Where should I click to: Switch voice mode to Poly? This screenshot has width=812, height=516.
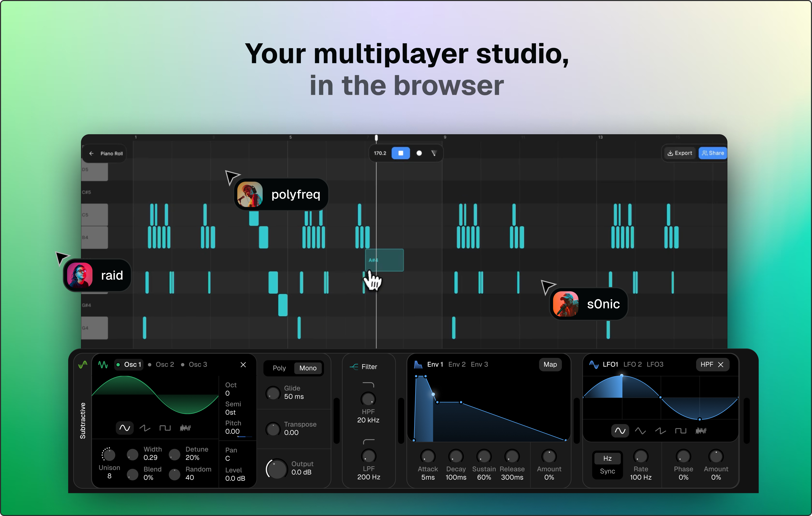click(x=279, y=368)
